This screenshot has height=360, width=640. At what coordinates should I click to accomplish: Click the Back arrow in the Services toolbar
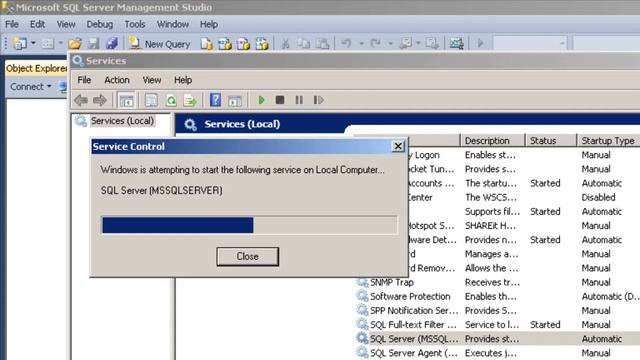[x=81, y=100]
